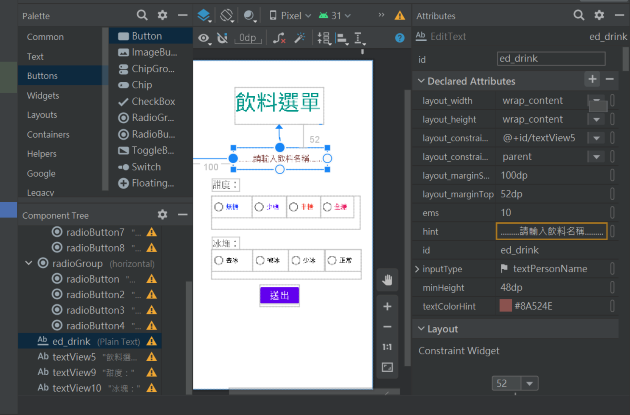
Task: Zoom in with the plus button
Action: click(x=387, y=307)
